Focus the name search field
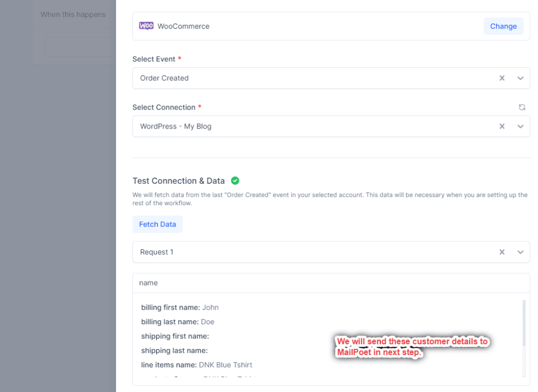538x392 pixels. (x=331, y=283)
